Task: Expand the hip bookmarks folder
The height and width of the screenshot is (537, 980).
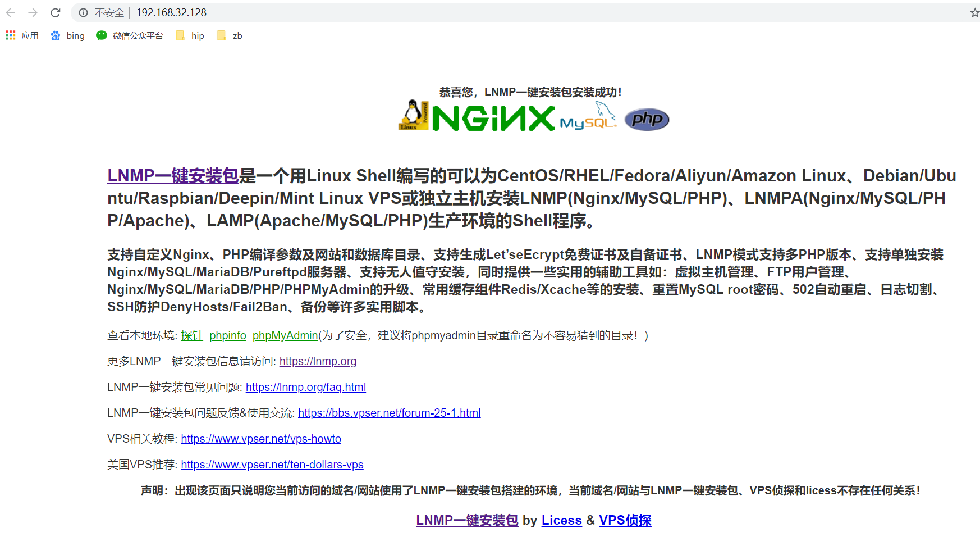Action: click(x=190, y=35)
